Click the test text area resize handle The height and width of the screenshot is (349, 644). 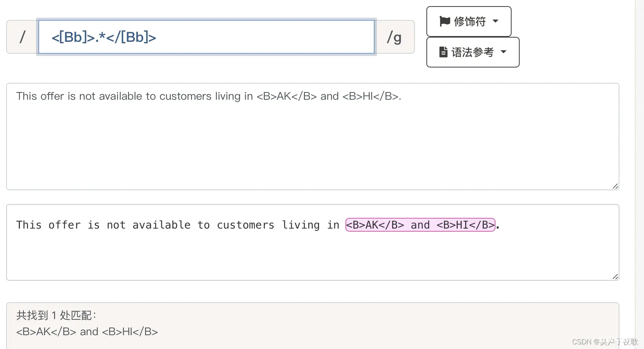coord(615,186)
